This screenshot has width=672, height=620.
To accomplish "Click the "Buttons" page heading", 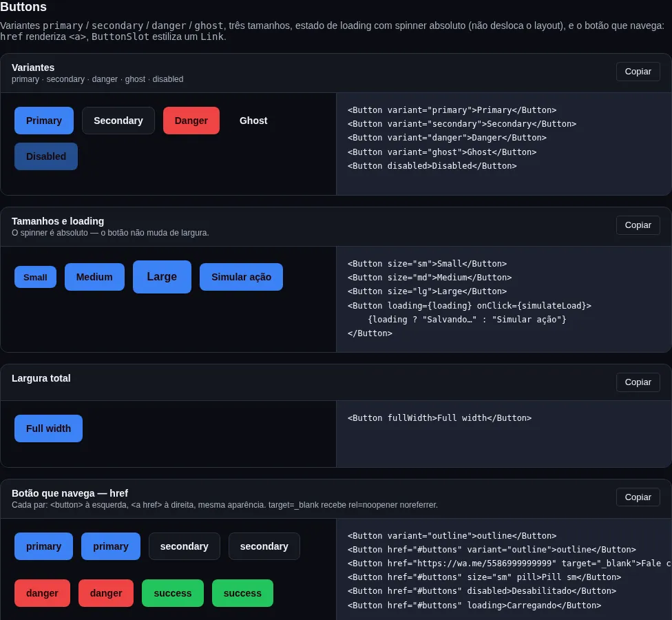I will tap(23, 7).
